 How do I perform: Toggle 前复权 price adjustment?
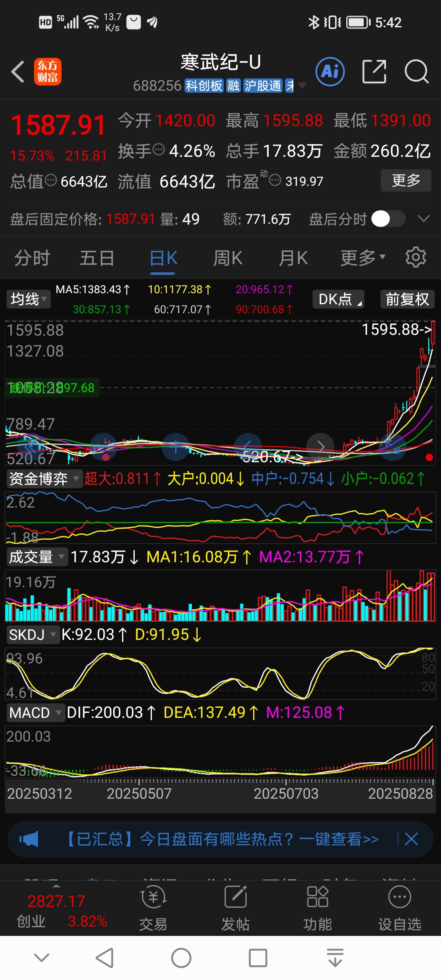(x=407, y=299)
